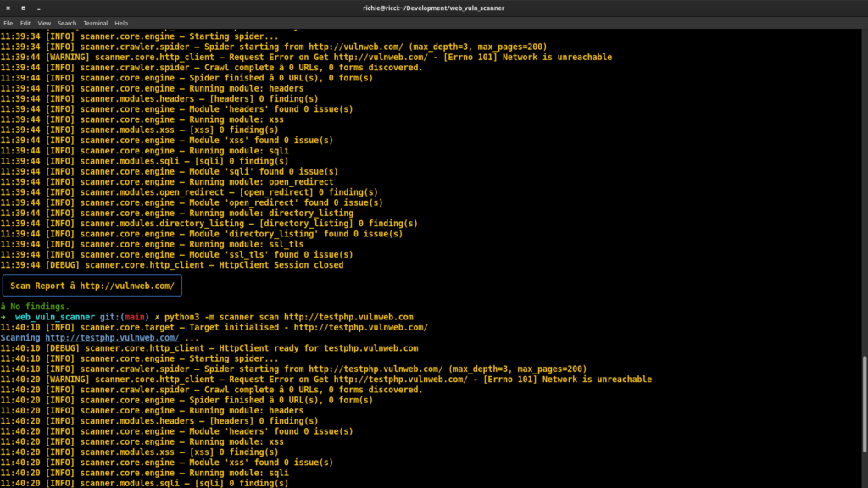868x488 pixels.
Task: Click the 11:40:10 'Spider starting from' line
Action: click(x=293, y=369)
